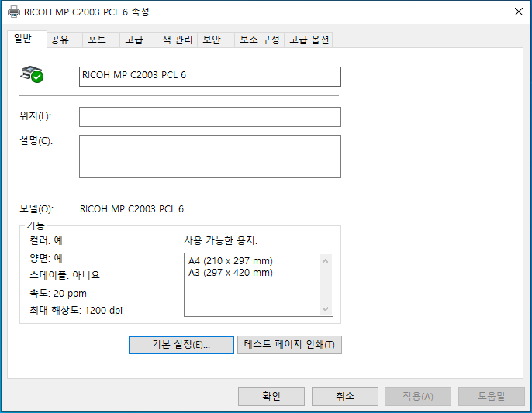Focus the 위치(L) input field
Image resolution: width=532 pixels, height=413 pixels.
point(210,117)
